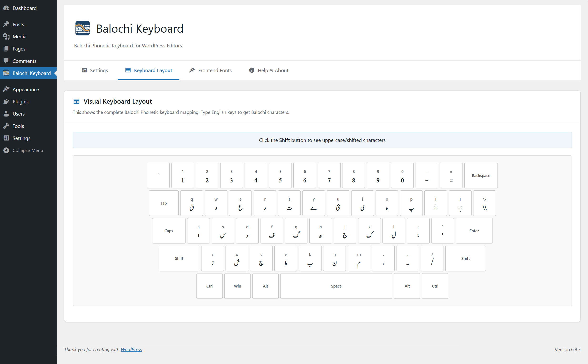
Task: Click the m key on the layout
Action: (359, 258)
